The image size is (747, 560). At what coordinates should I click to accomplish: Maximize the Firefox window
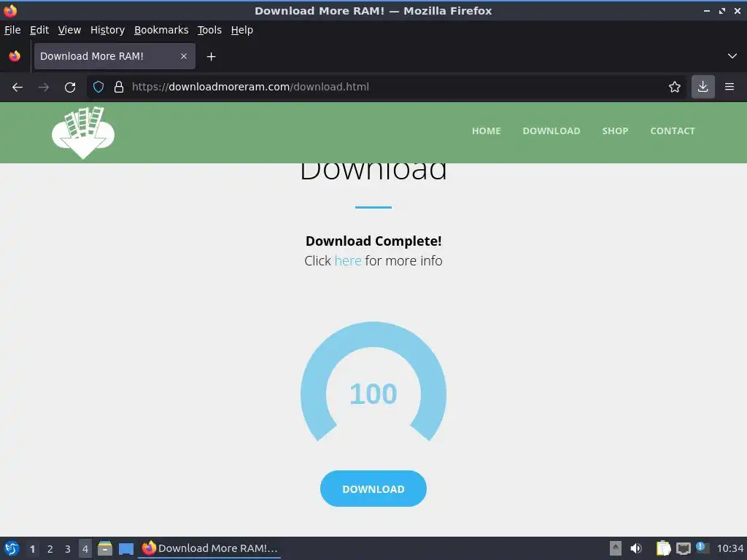pos(722,10)
